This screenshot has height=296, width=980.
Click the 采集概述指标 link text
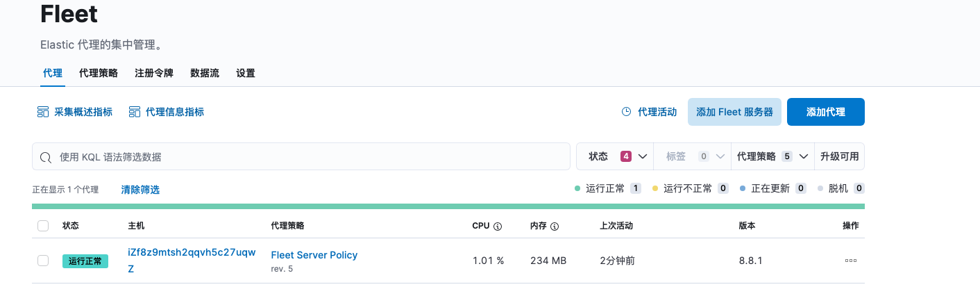tap(83, 112)
